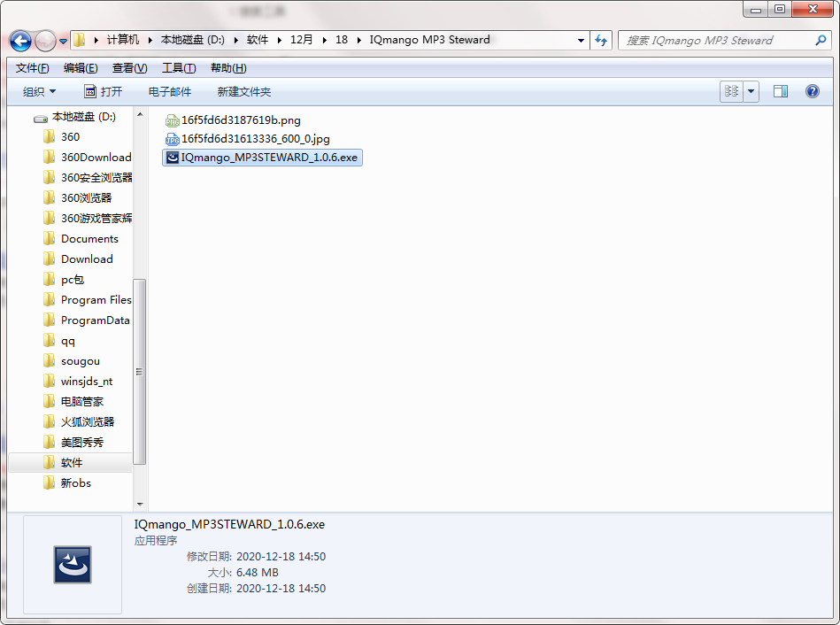Open the recent pages dropdown beside Forward
This screenshot has width=840, height=625.
click(63, 42)
